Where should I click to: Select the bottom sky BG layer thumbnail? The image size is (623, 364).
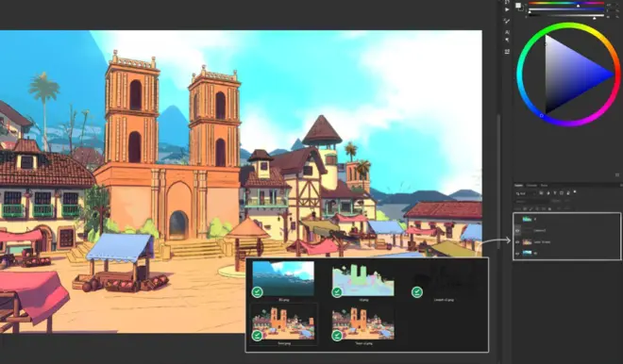527,254
